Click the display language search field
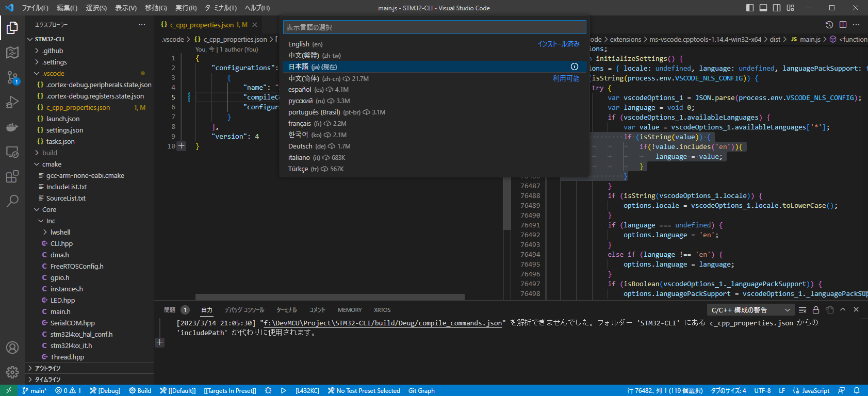The width and height of the screenshot is (868, 396). [434, 27]
